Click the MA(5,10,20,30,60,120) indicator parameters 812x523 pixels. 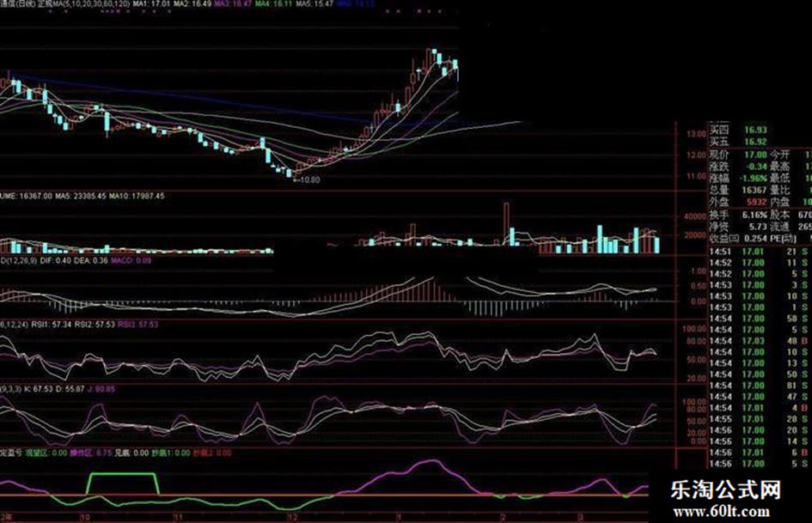click(x=90, y=3)
